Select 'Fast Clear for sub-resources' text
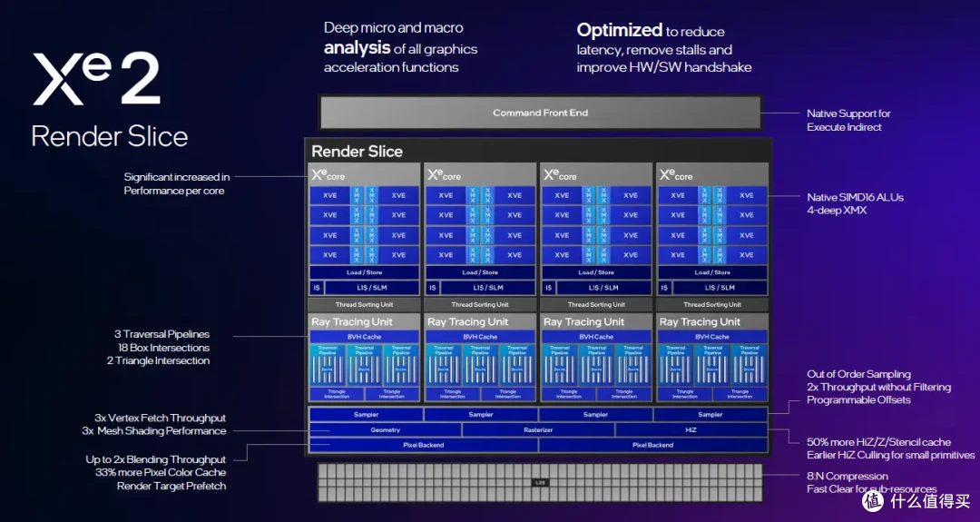The height and width of the screenshot is (522, 980). click(x=871, y=489)
